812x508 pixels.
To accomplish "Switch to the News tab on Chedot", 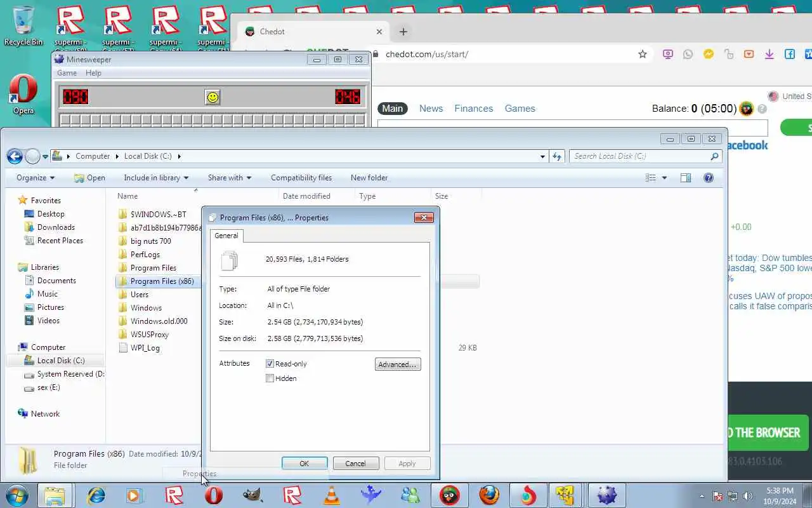I will coord(431,109).
